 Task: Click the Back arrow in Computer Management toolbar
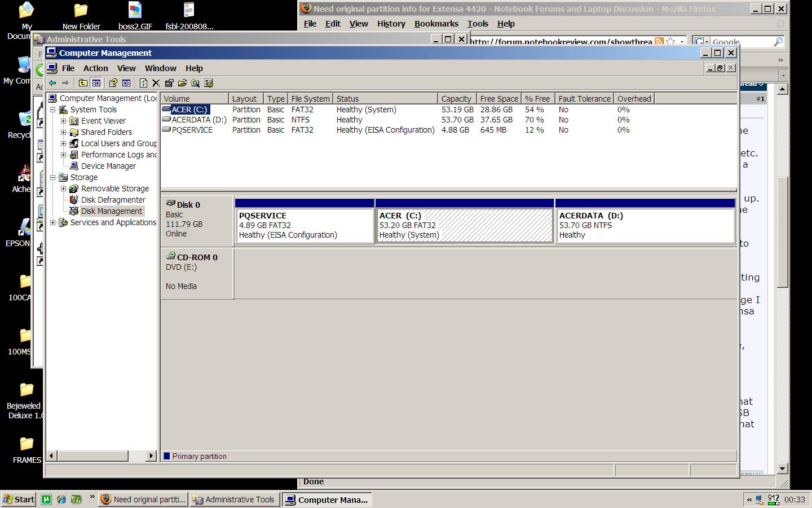tap(52, 83)
